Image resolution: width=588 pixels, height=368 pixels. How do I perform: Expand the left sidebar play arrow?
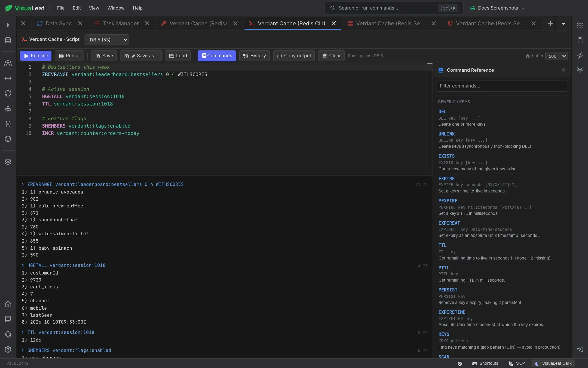pyautogui.click(x=8, y=25)
